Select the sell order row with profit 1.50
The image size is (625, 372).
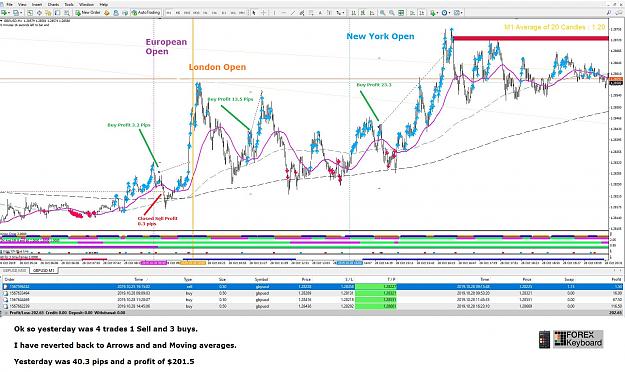(x=312, y=287)
